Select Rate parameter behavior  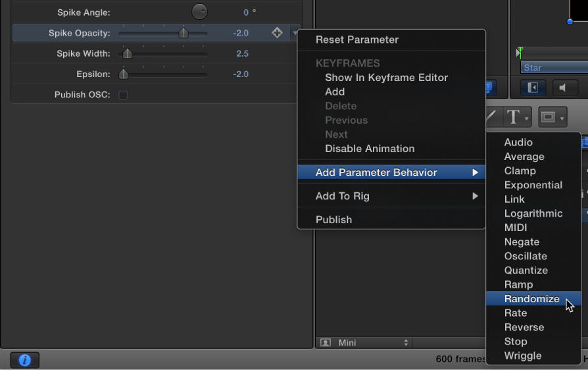click(x=533, y=313)
